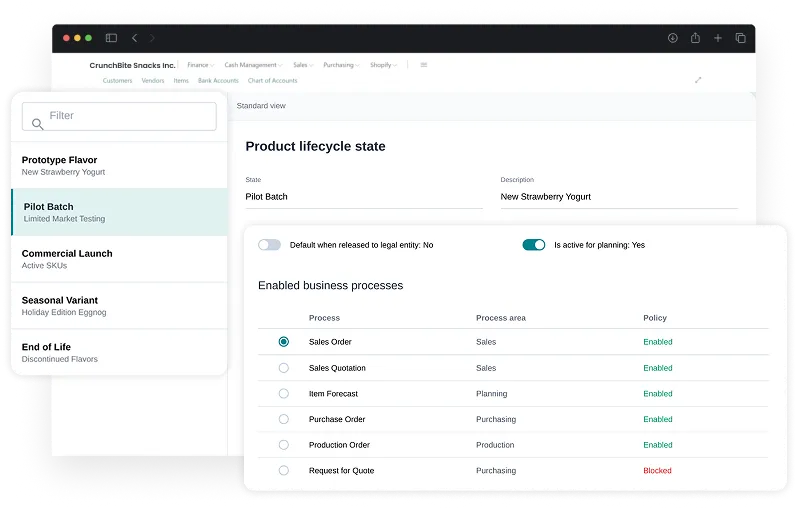
Task: Select the Production Order radio button
Action: 283,445
